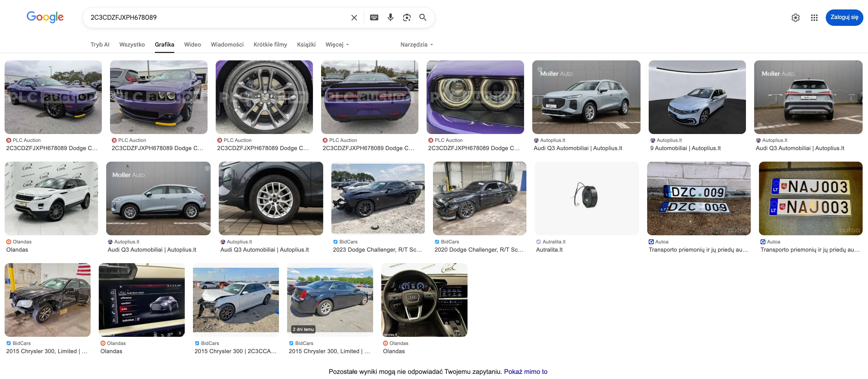
Task: Open the light-blue Audi Q3 front view thumbnail
Action: [x=586, y=97]
